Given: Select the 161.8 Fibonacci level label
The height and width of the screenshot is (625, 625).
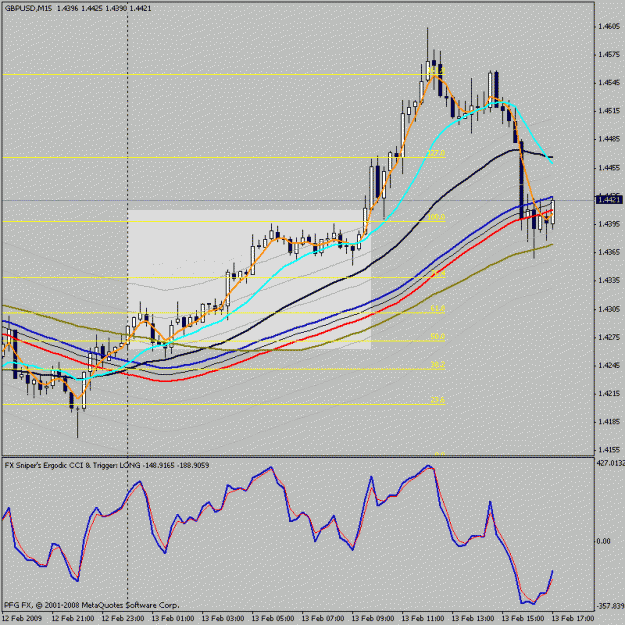Looking at the screenshot, I should coord(436,70).
